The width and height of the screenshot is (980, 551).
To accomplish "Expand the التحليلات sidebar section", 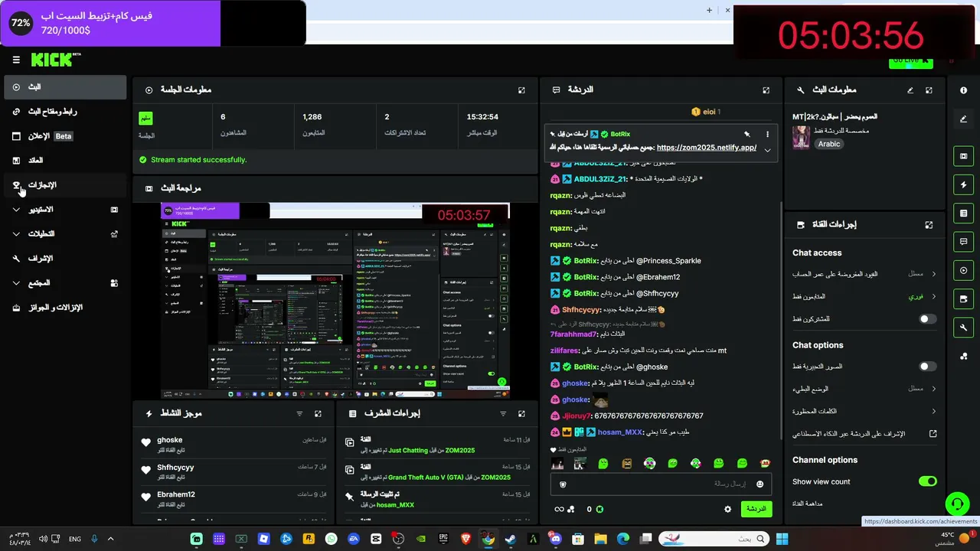I will point(64,234).
